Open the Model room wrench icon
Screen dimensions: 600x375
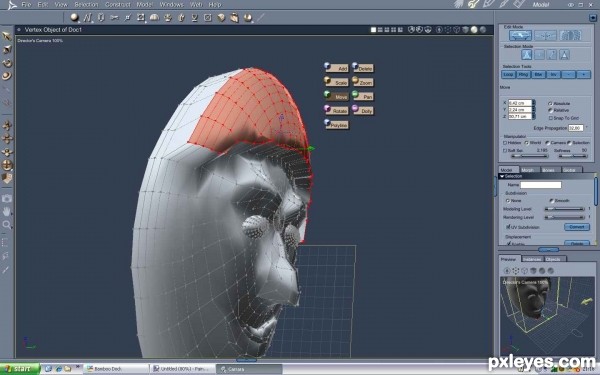[474, 4]
